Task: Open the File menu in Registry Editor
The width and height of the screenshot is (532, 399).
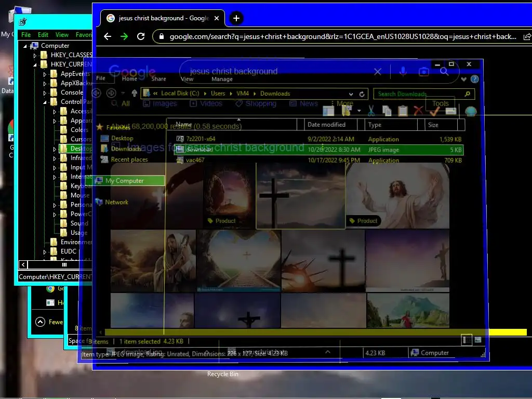Action: tap(26, 35)
